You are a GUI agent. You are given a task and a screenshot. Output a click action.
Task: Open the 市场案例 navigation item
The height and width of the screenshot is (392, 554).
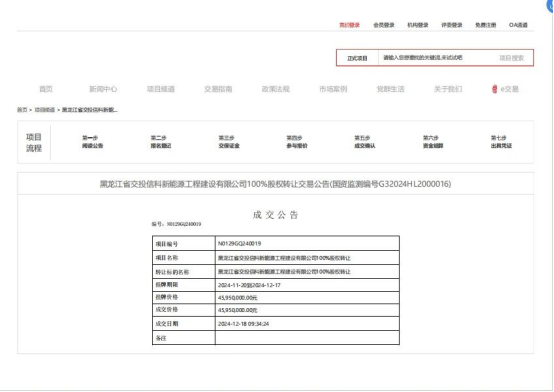pyautogui.click(x=333, y=89)
